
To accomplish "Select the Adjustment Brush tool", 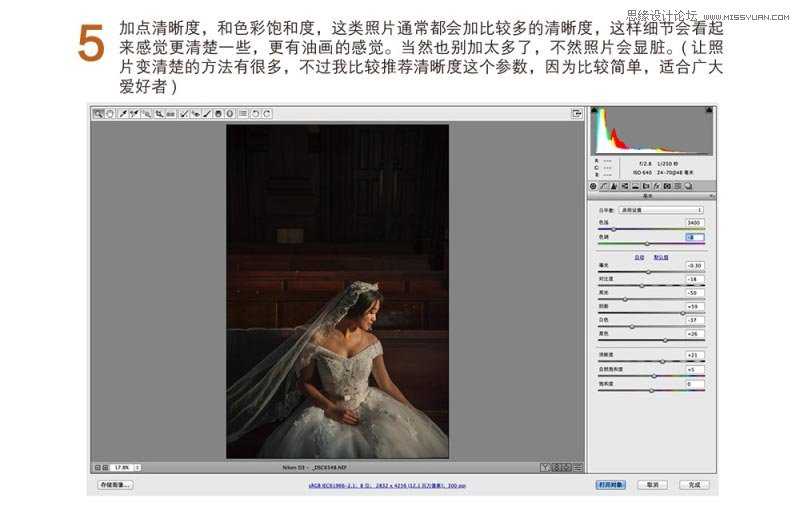I will (x=207, y=114).
